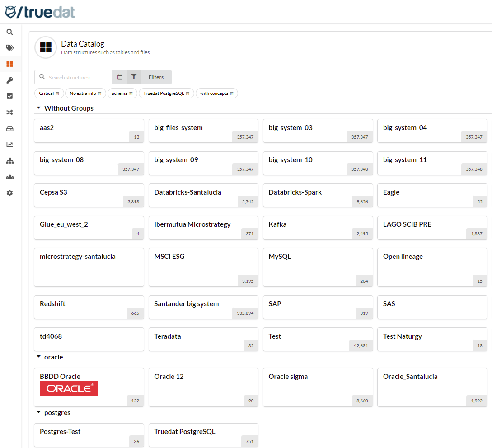Collapse the Without Groups section
This screenshot has width=492, height=448.
click(38, 108)
